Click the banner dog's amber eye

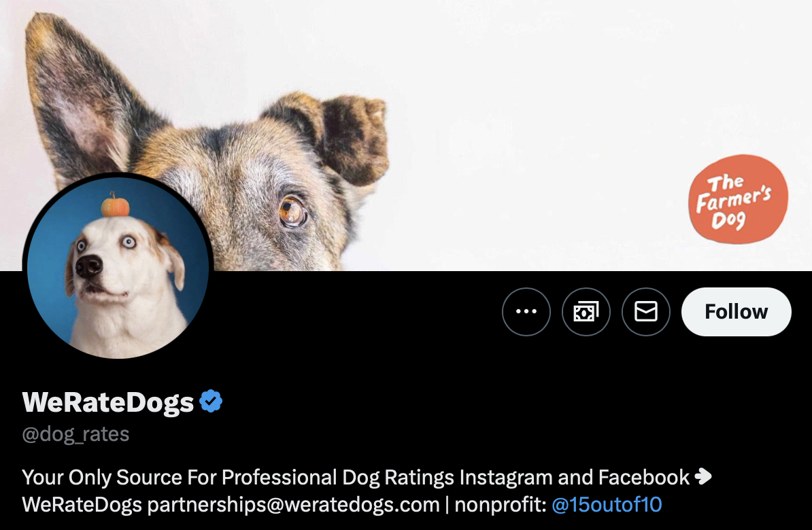[x=292, y=211]
